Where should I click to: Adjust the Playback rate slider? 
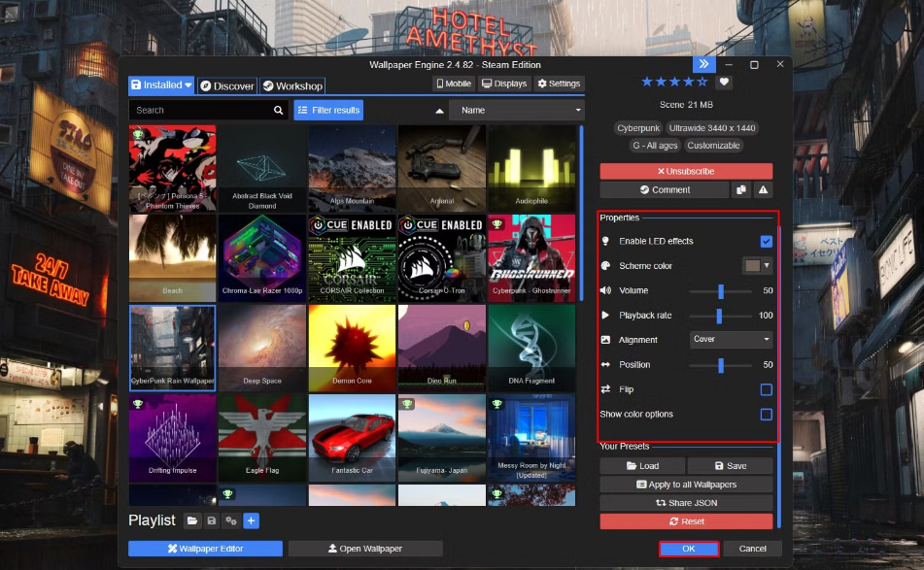click(721, 316)
